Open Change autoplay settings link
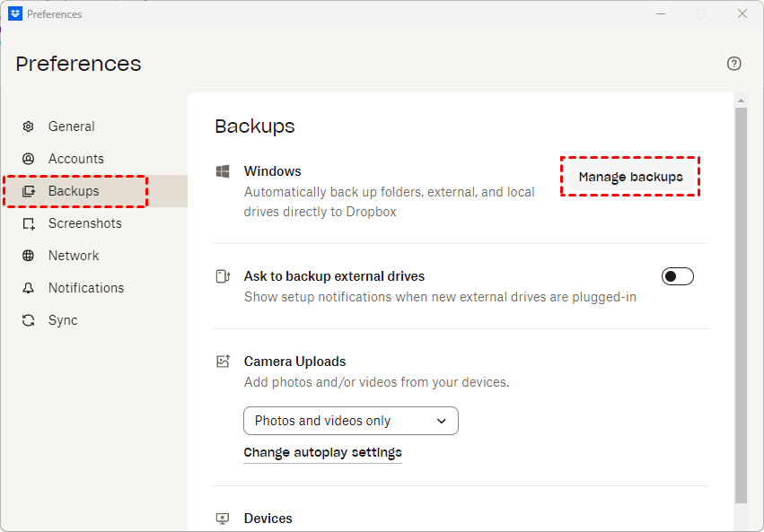 322,452
